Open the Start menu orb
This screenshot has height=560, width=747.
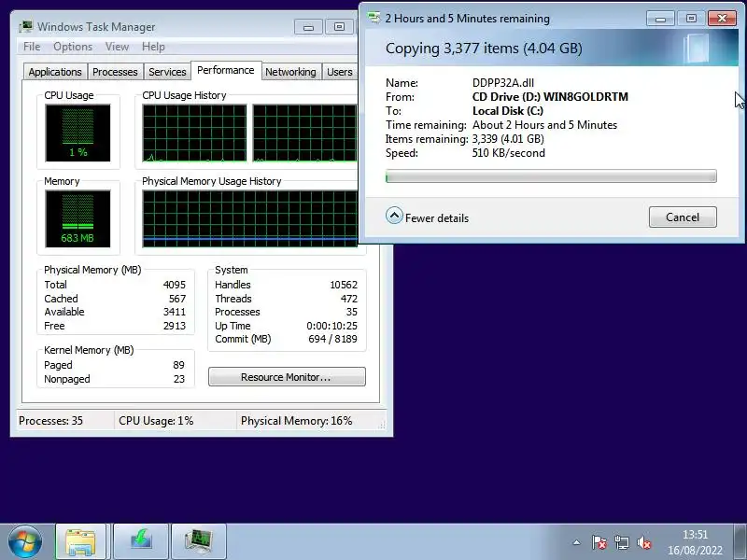[x=25, y=541]
